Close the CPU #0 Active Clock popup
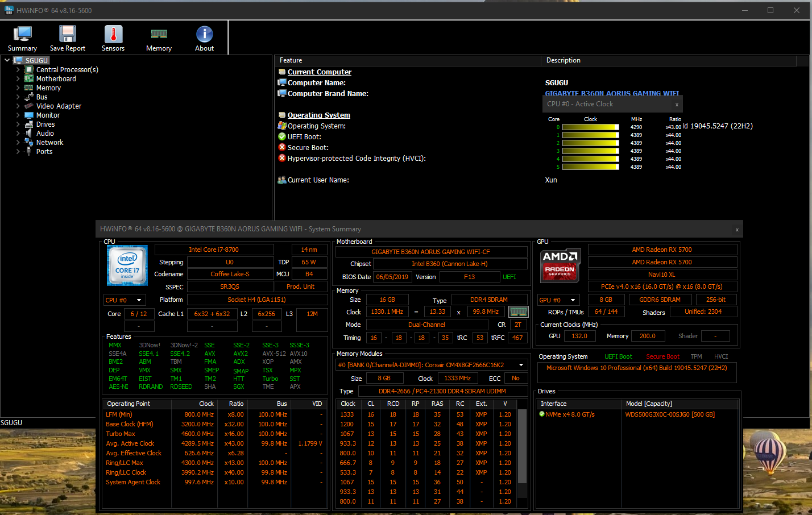Screen dimensions: 812x515 (x=677, y=105)
